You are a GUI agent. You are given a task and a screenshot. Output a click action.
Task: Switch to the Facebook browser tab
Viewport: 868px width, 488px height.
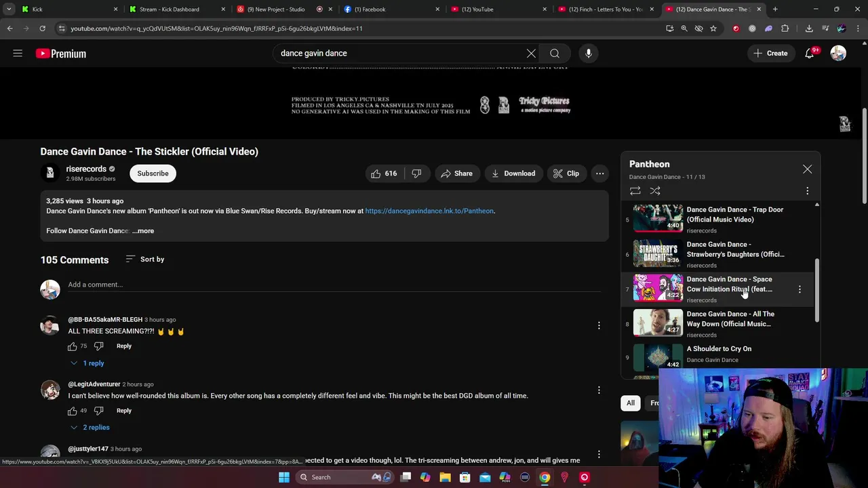click(x=391, y=9)
